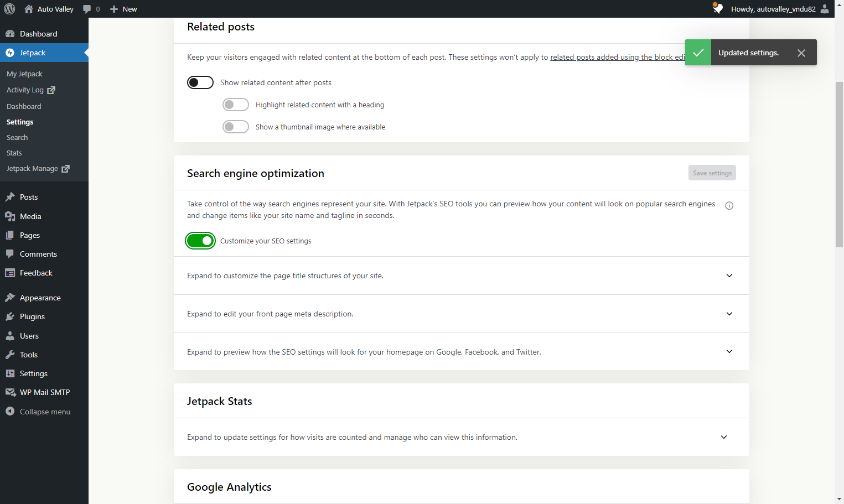Toggle Highlight related content with a heading
This screenshot has width=844, height=504.
236,105
